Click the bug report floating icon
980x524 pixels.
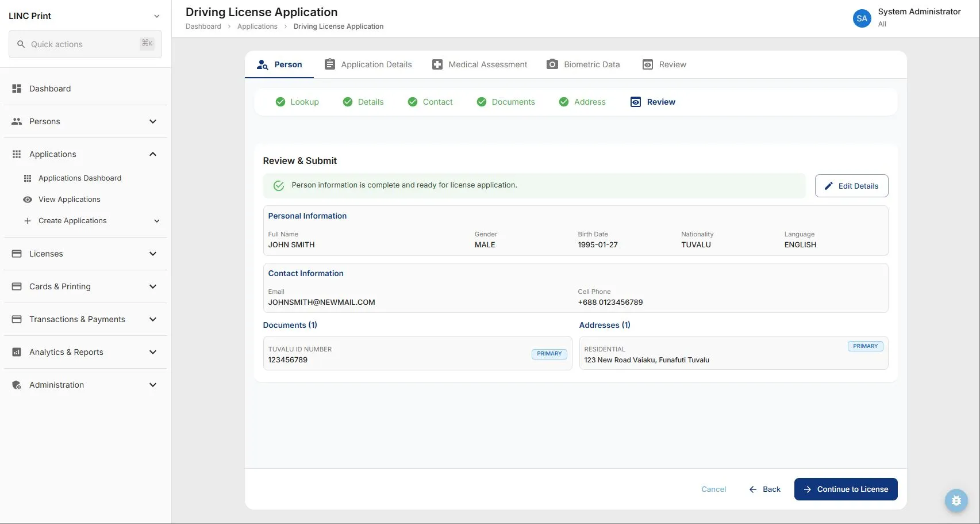[956, 500]
